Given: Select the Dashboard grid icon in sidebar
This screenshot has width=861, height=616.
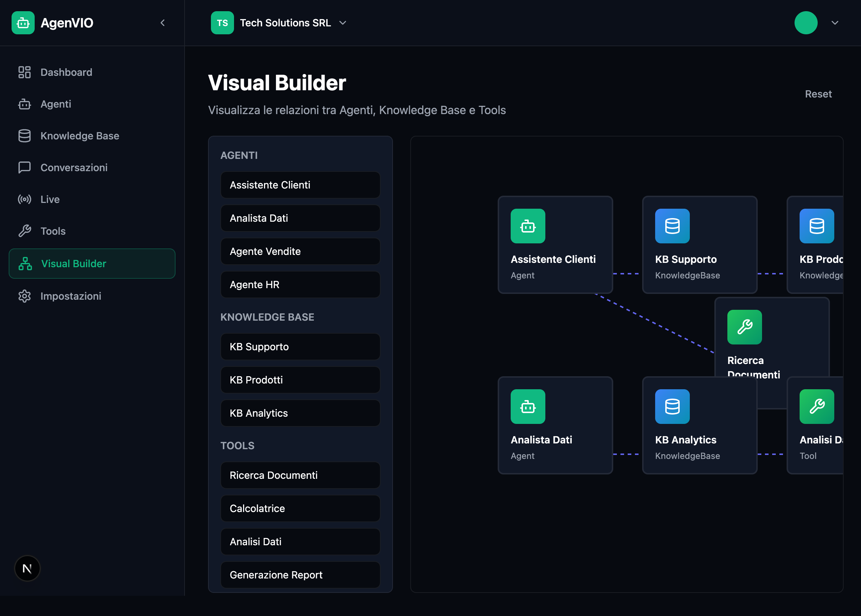Looking at the screenshot, I should pyautogui.click(x=24, y=72).
